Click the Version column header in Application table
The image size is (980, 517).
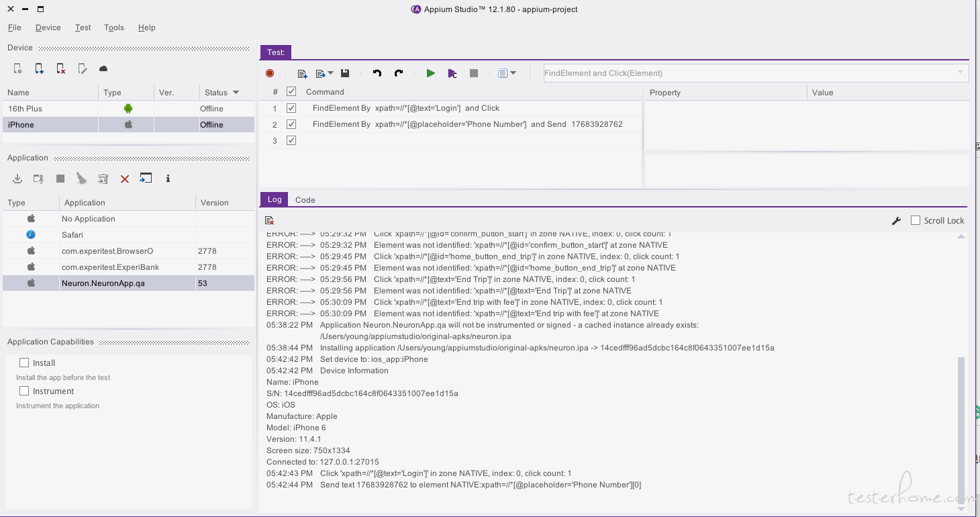225,203
